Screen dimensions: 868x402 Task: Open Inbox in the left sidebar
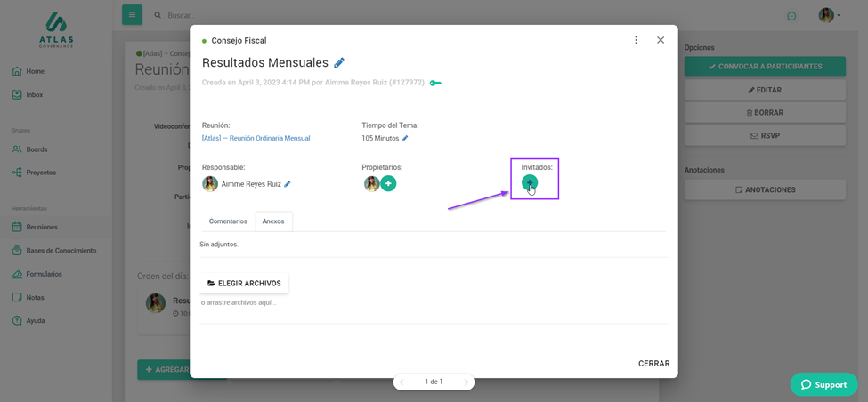tap(34, 95)
